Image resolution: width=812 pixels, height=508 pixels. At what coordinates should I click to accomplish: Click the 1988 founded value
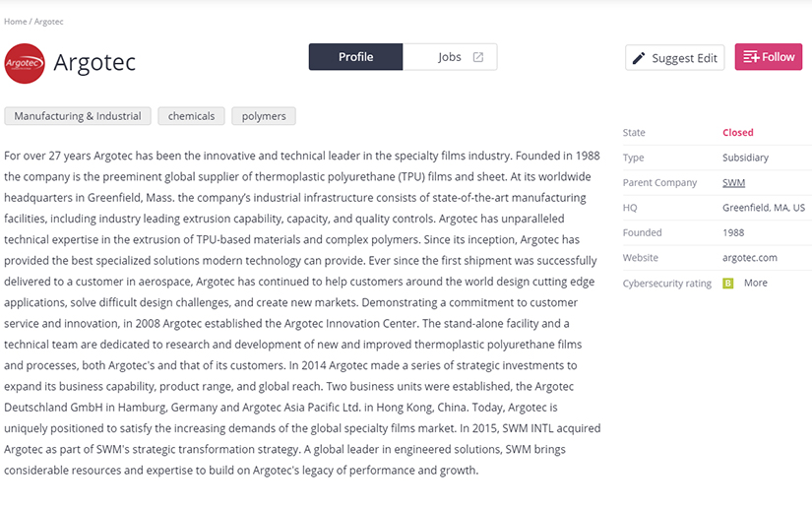(733, 233)
